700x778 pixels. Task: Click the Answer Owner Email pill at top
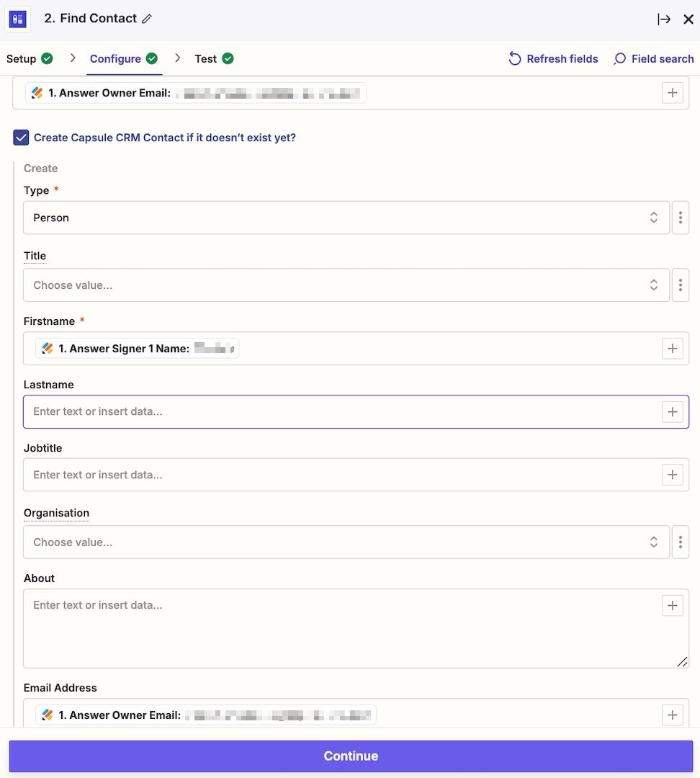click(x=196, y=93)
